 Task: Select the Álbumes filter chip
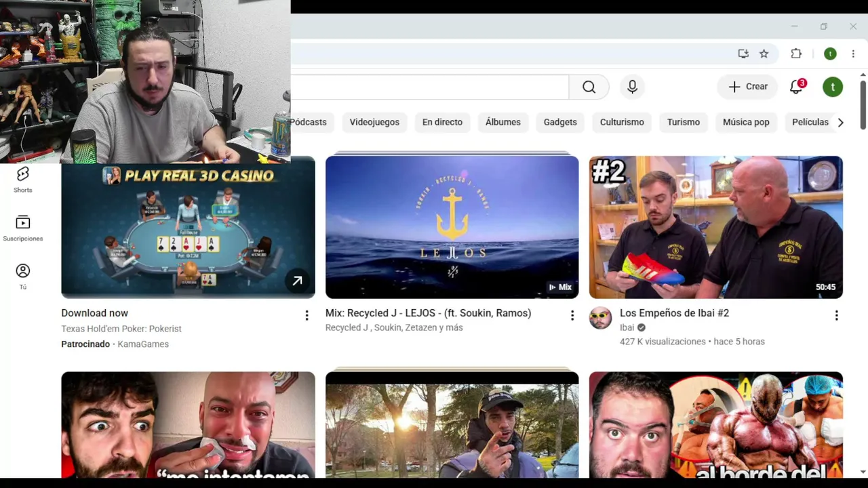(503, 122)
